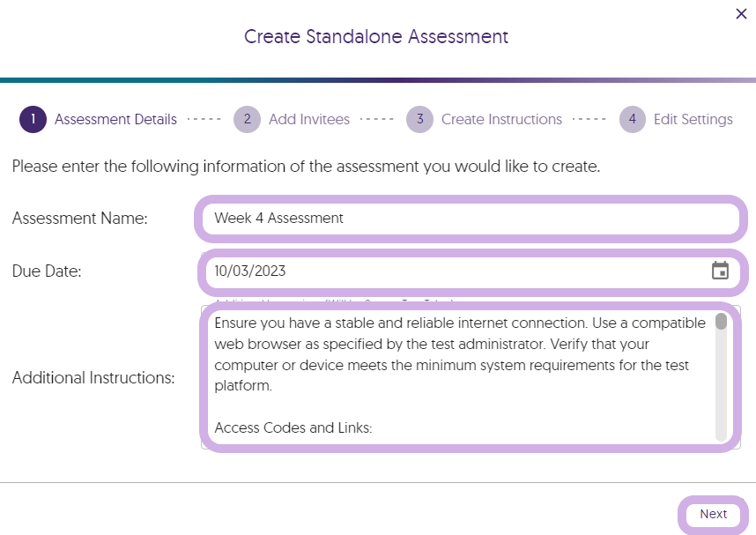Click the step 4 numbered circle

pos(632,119)
